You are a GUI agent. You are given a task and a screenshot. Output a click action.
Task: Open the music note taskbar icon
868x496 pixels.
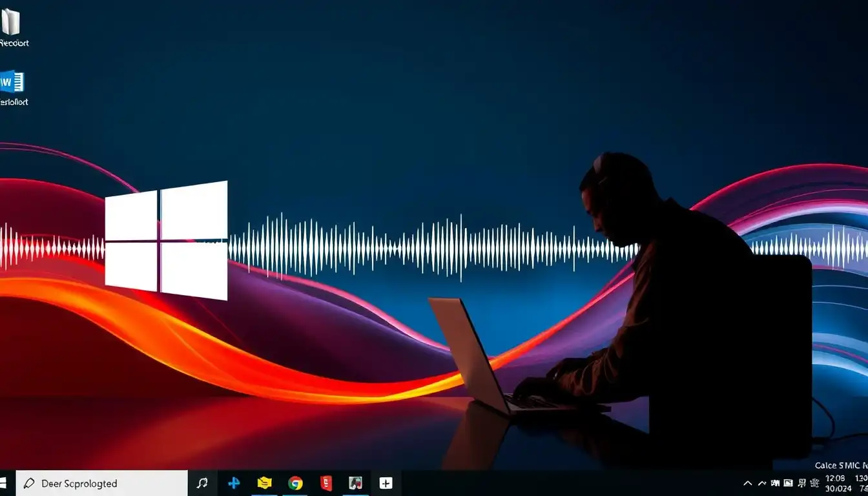click(x=202, y=483)
